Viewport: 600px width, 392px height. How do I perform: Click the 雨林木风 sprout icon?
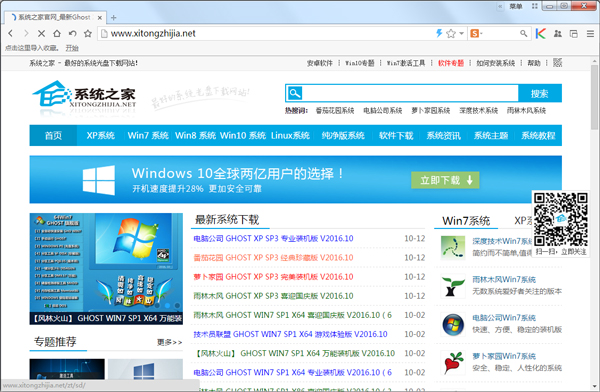(x=453, y=286)
